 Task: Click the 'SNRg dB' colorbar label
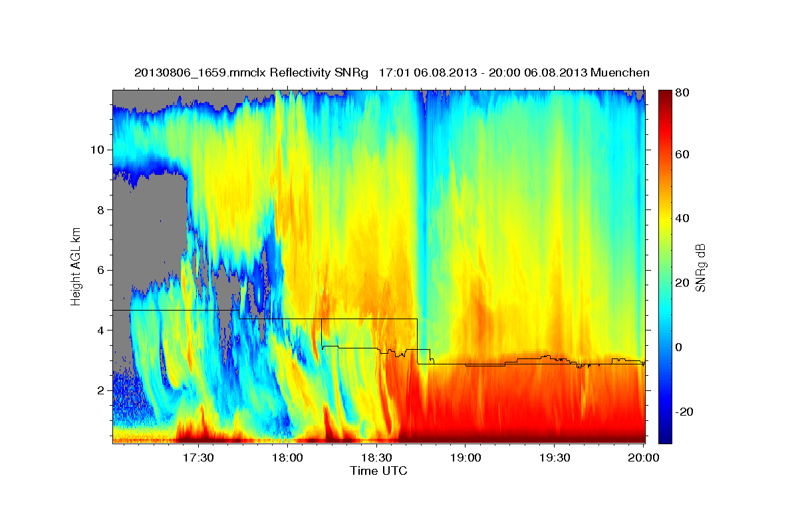point(700,268)
